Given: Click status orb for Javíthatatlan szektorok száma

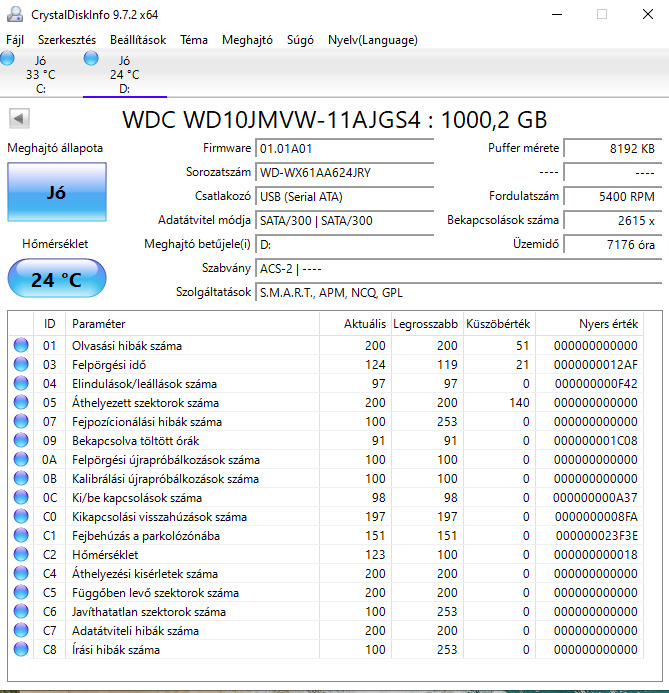Looking at the screenshot, I should (21, 611).
